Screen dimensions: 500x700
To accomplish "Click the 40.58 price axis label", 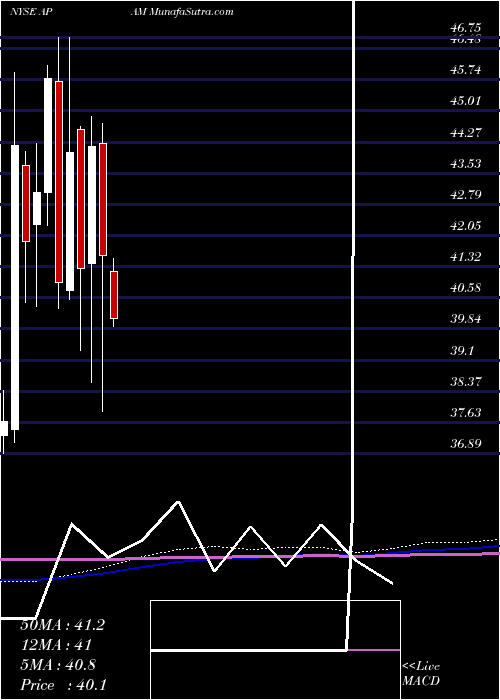I will point(465,288).
